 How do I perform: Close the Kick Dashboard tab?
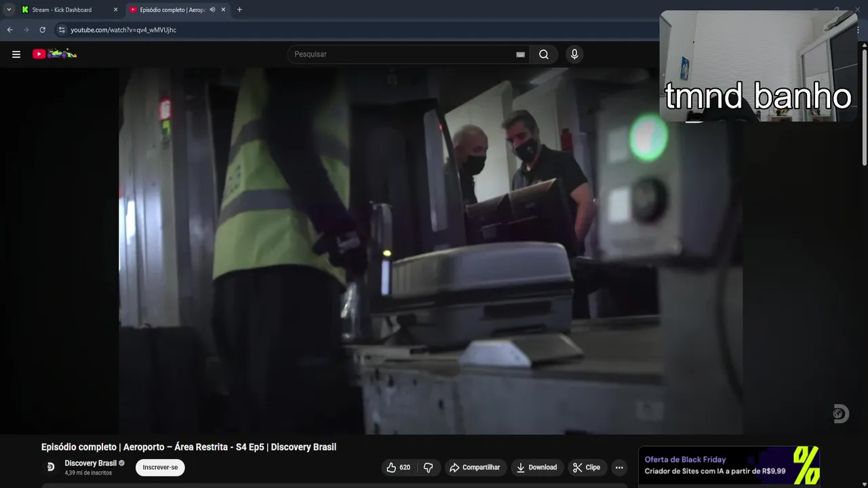(x=115, y=9)
